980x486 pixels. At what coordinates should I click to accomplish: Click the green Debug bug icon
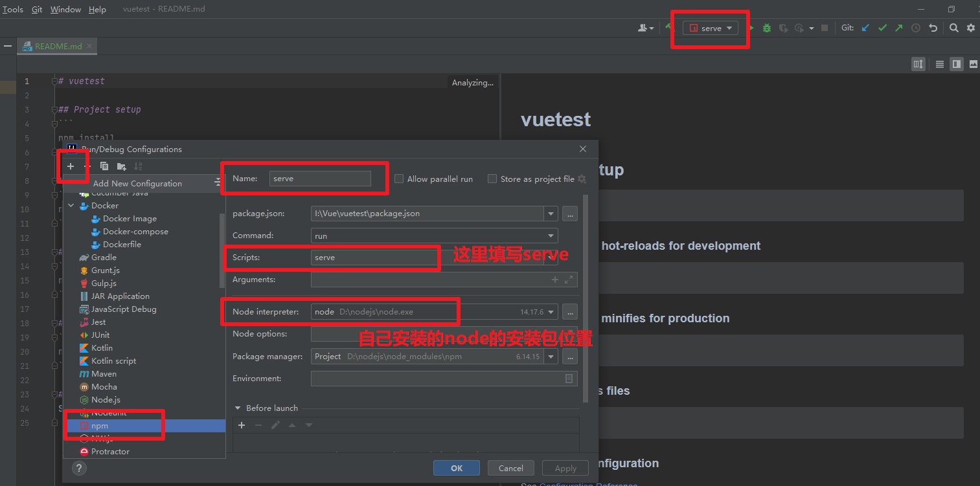(x=767, y=28)
